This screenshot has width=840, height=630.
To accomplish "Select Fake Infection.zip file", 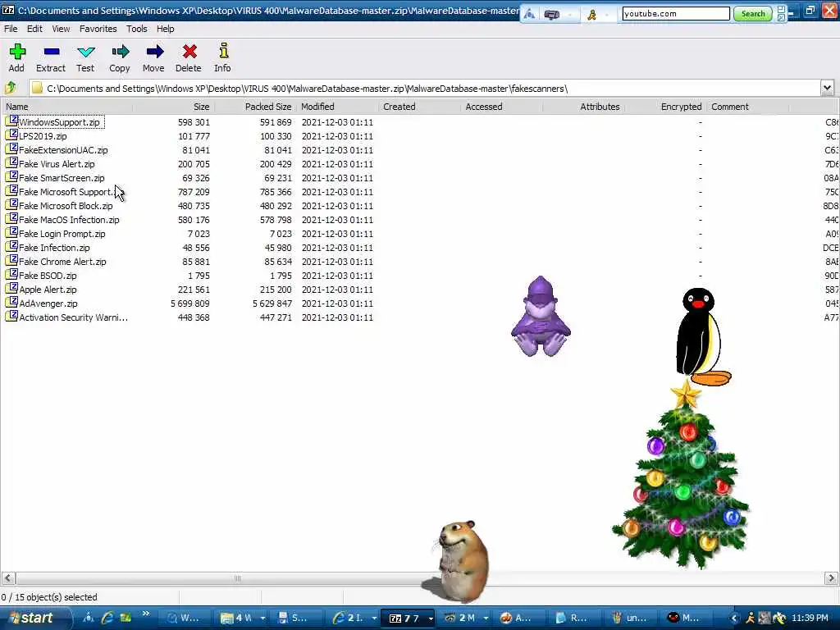I will pyautogui.click(x=54, y=248).
